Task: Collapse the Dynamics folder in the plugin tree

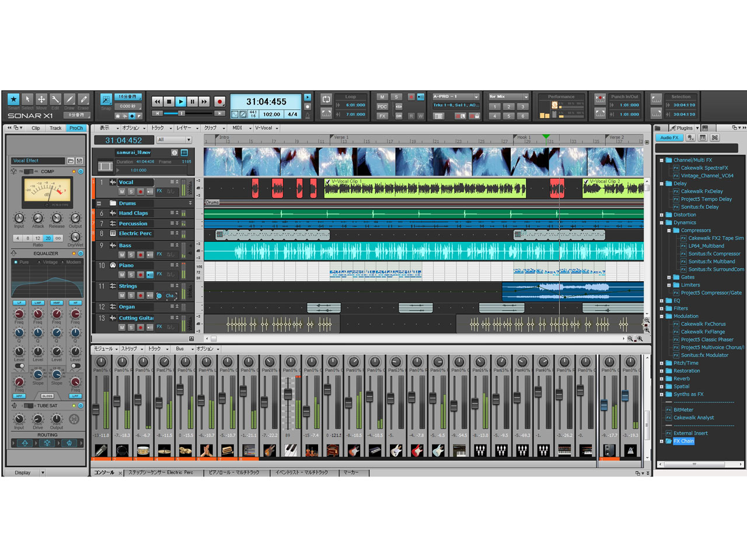Action: click(x=661, y=222)
